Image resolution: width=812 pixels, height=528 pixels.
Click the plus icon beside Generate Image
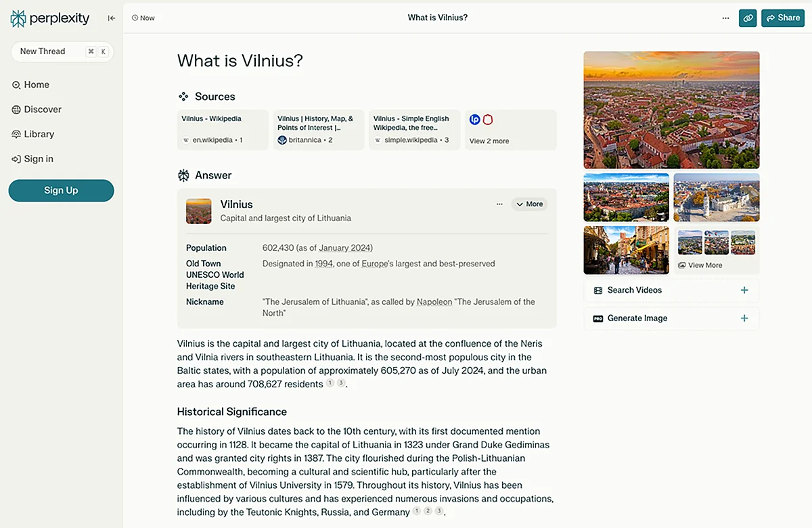pyautogui.click(x=744, y=318)
